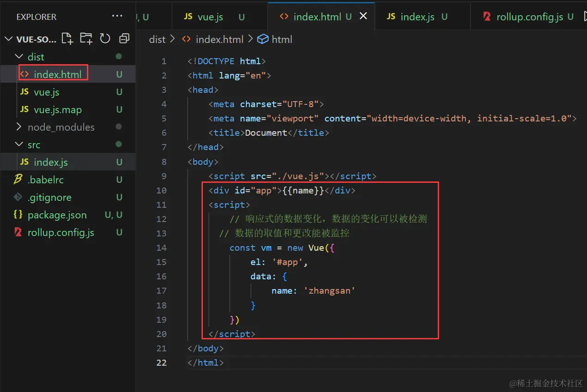Click the EXPLORER panel title

[37, 17]
